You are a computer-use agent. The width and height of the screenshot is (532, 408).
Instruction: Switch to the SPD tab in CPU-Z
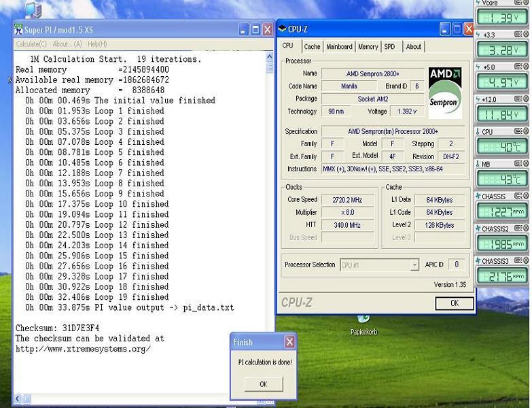[x=389, y=47]
